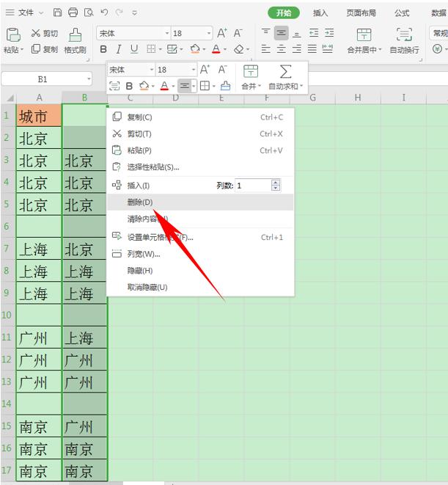The width and height of the screenshot is (448, 485).
Task: Choose Insert from context menu
Action: 139,186
